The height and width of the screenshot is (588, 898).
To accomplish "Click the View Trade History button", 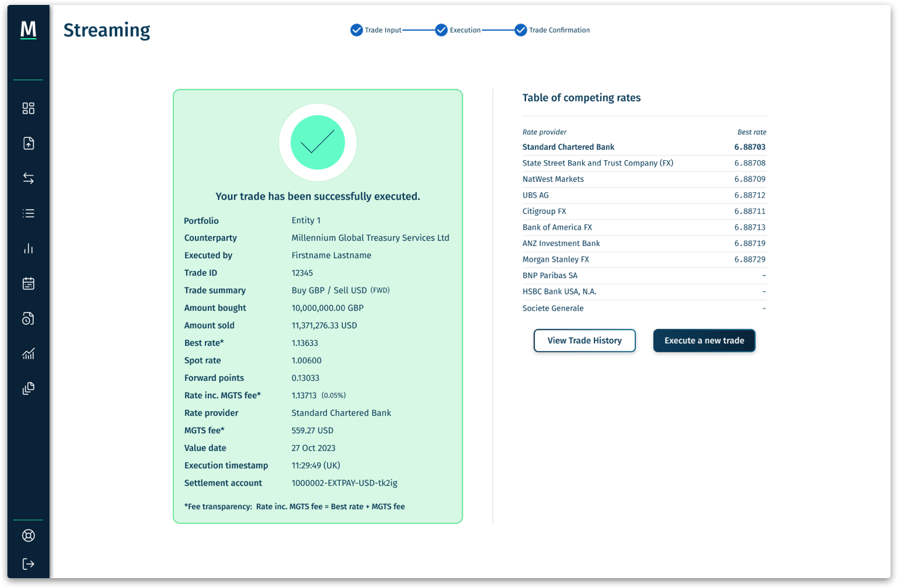I will point(584,340).
